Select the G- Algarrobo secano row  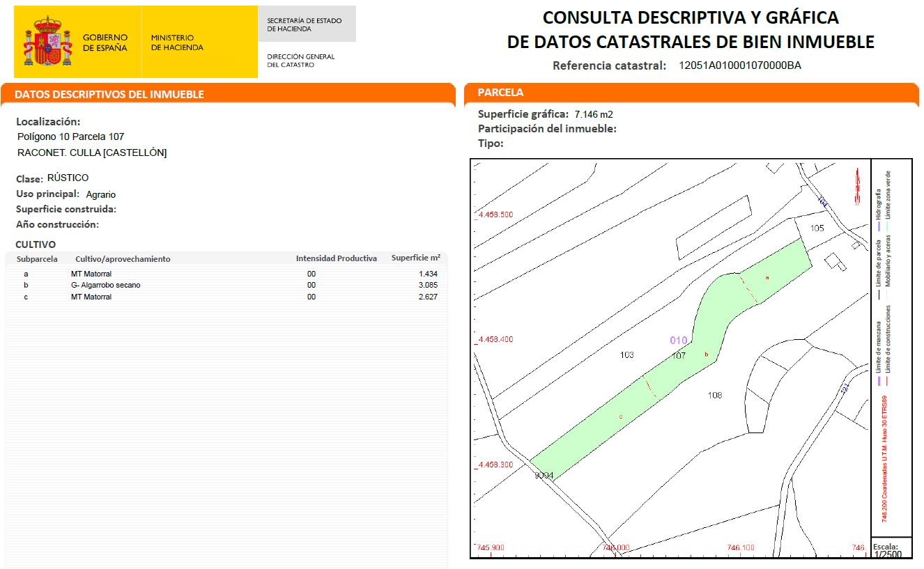[230, 286]
